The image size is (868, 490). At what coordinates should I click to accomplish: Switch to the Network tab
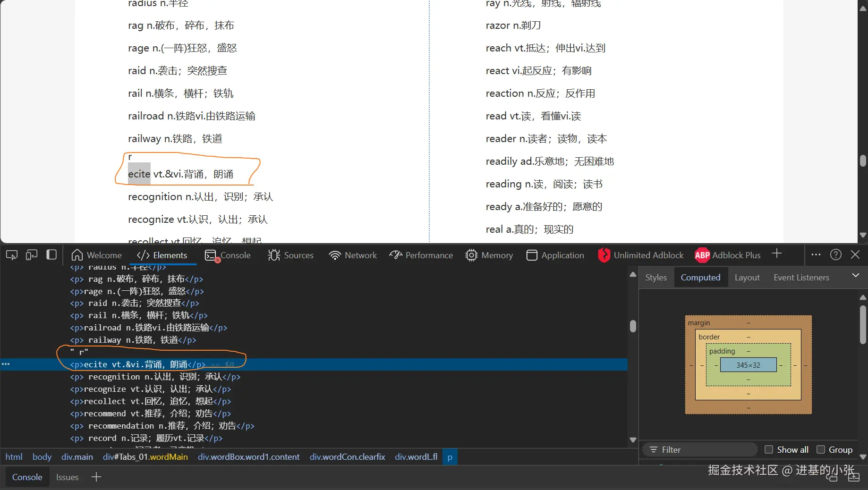(353, 255)
